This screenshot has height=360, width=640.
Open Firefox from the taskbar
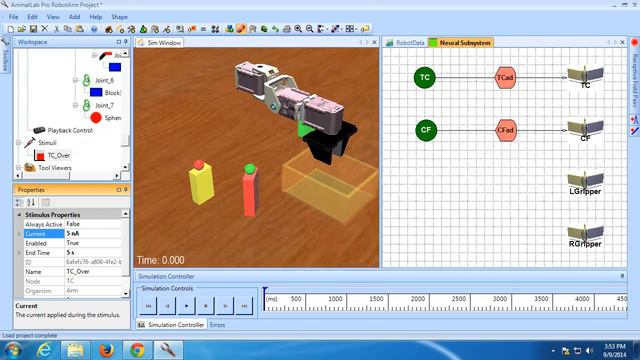point(106,350)
